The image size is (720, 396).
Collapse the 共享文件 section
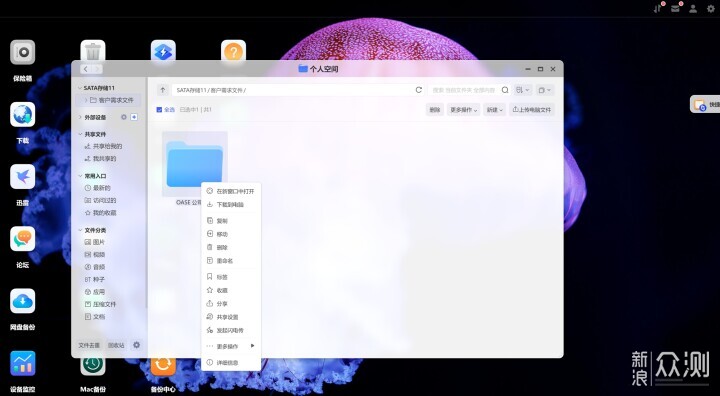click(x=80, y=134)
